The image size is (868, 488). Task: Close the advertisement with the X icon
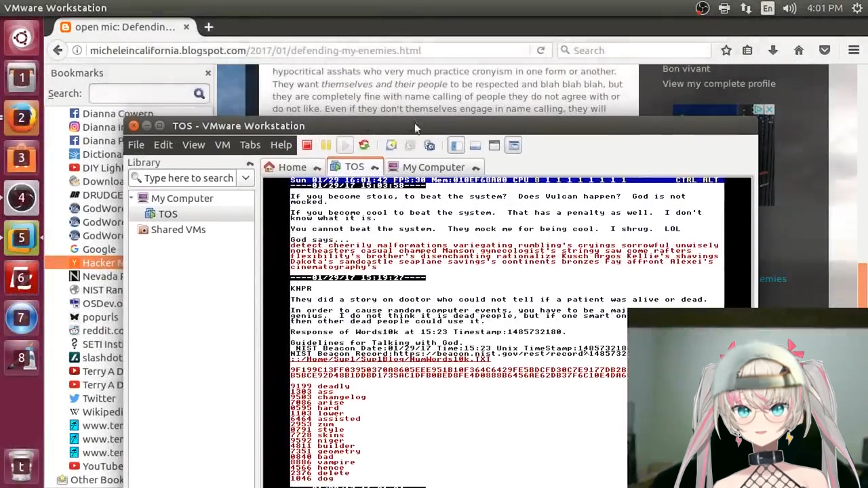769,109
